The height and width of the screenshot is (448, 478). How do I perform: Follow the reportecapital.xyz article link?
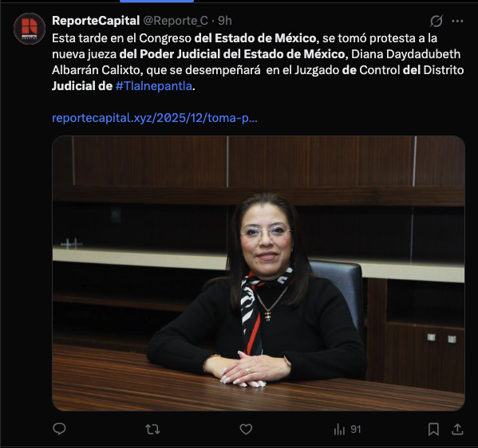point(155,118)
